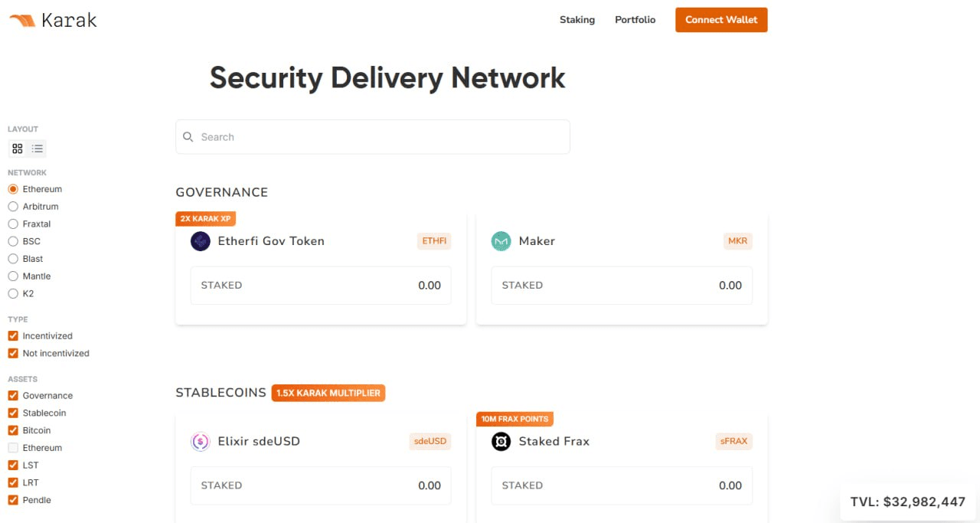Open the Portfolio nav item

pyautogui.click(x=635, y=20)
